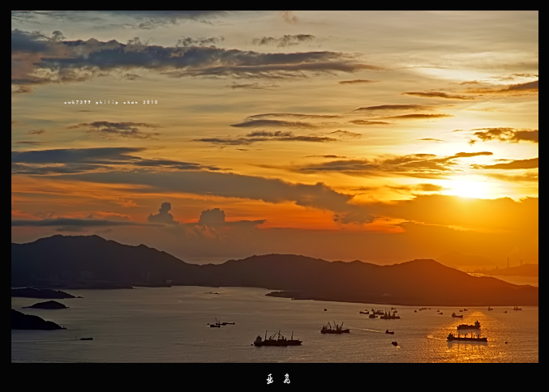Click the distant chimney stacks at far right
The height and width of the screenshot is (392, 549).
pyautogui.click(x=509, y=263)
